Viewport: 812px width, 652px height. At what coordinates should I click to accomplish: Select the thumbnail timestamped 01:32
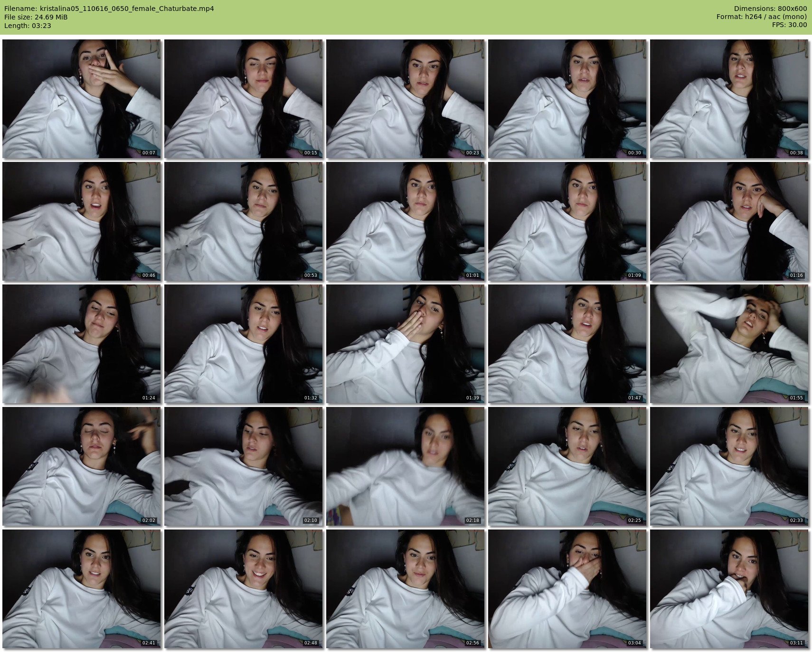(244, 344)
